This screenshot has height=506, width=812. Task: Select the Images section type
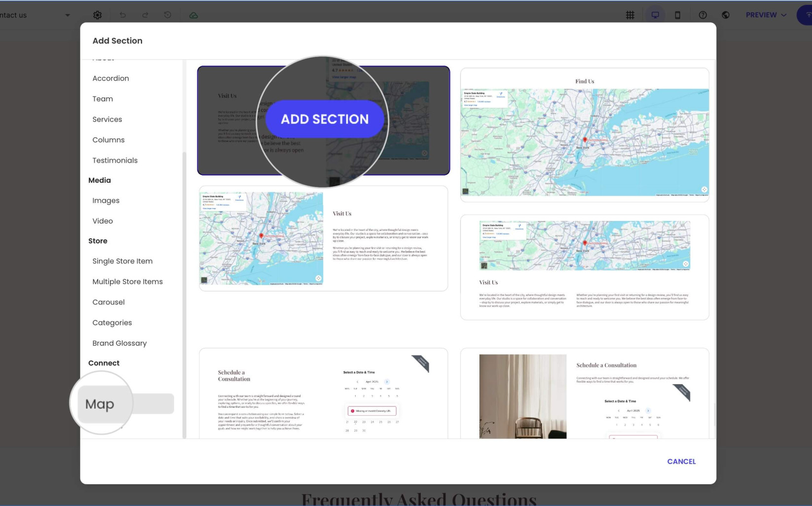(106, 201)
